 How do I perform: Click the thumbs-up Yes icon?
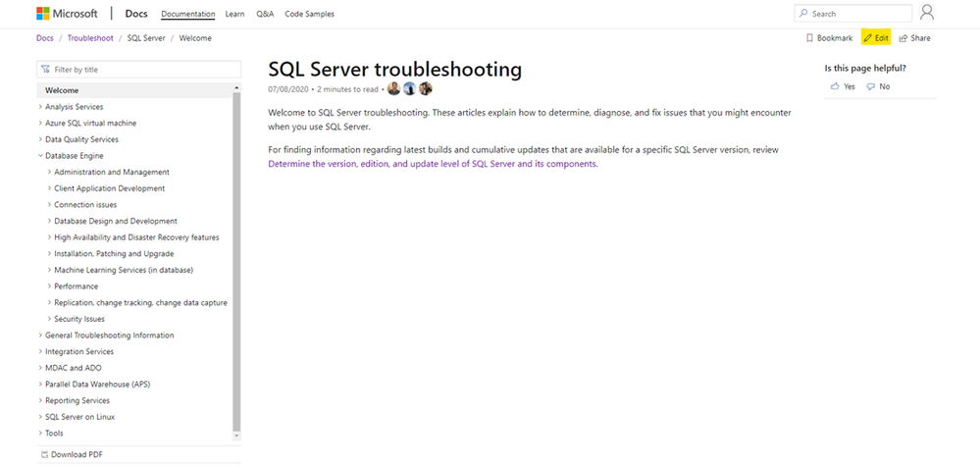[x=835, y=87]
